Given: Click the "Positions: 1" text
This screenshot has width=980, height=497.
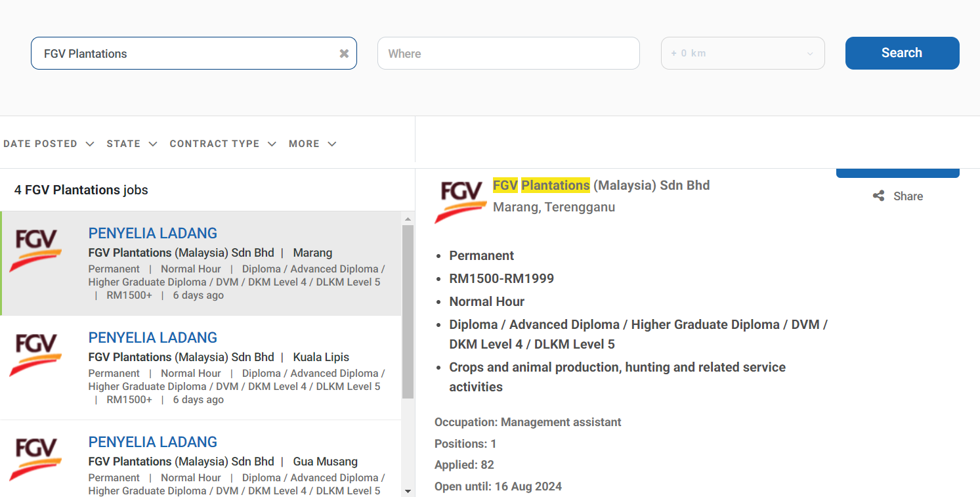Looking at the screenshot, I should tap(465, 444).
